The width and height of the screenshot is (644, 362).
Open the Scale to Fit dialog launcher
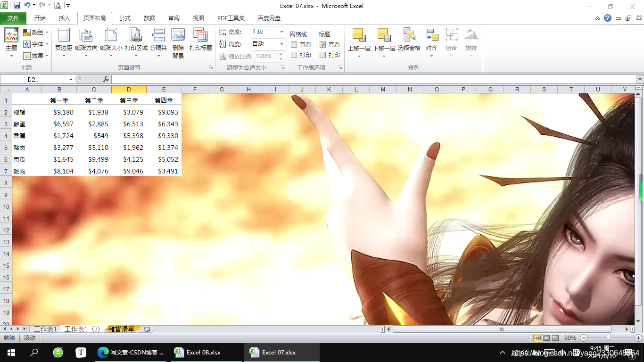(282, 68)
